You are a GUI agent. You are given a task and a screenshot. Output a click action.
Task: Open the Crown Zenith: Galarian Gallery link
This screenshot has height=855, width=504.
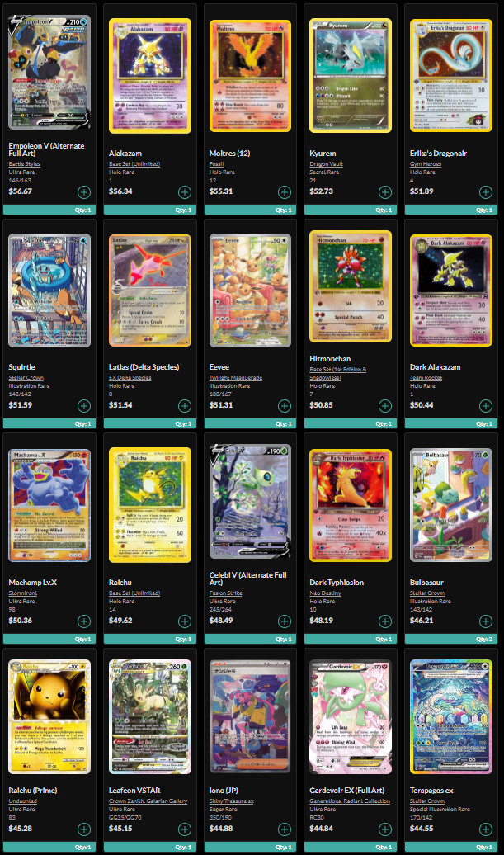(148, 801)
